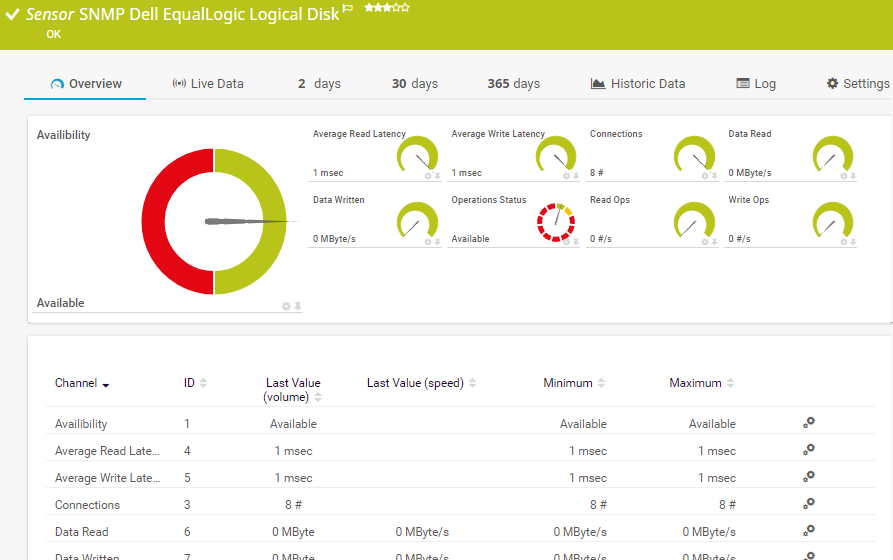Pin the Write Ops gauge

[x=853, y=242]
